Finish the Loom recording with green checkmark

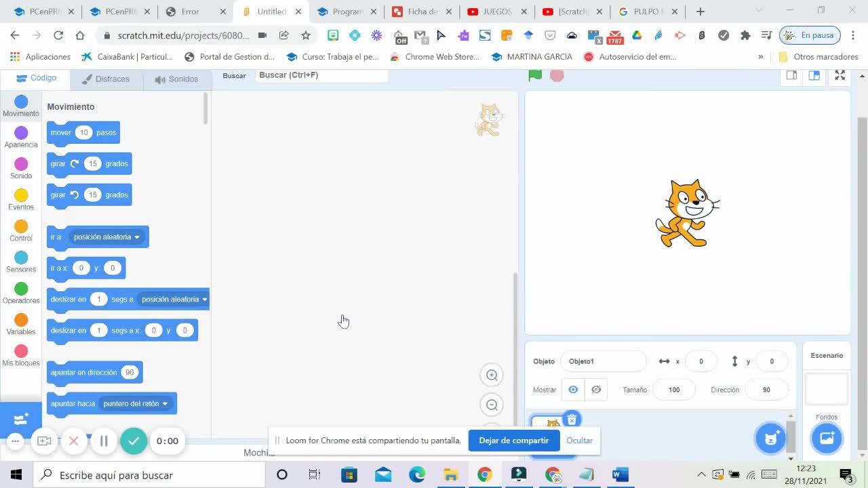coord(134,441)
